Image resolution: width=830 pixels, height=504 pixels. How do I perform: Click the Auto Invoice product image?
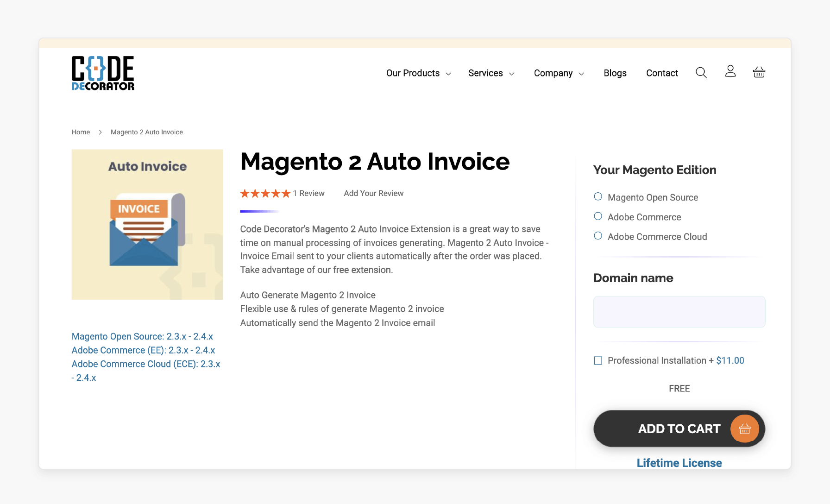(x=147, y=224)
